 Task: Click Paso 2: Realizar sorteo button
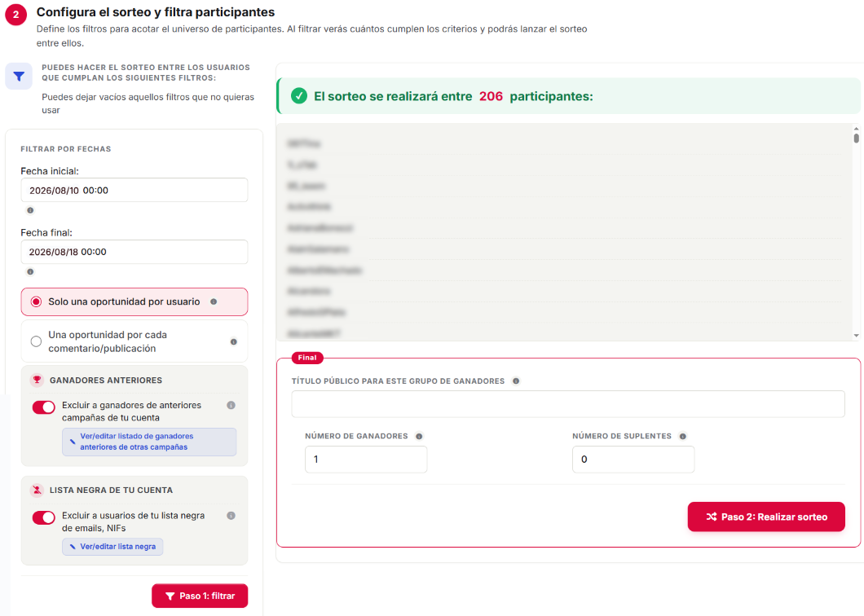click(766, 517)
